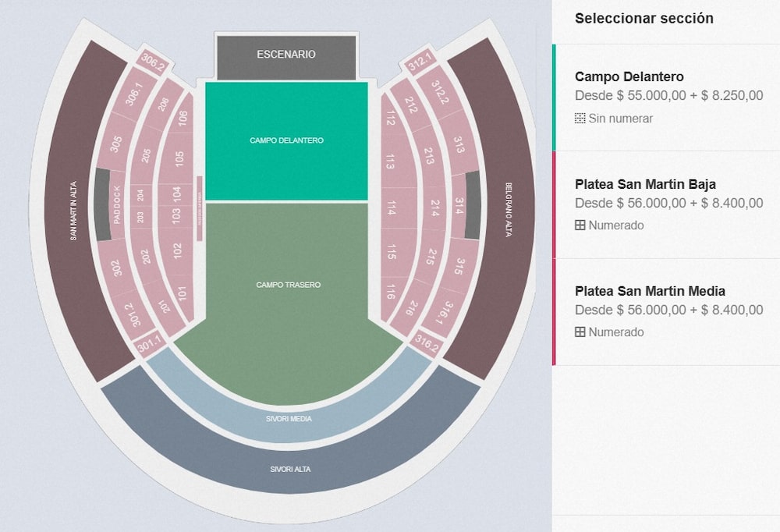
Task: Click Numerado icon under San Martin Media
Action: [580, 332]
